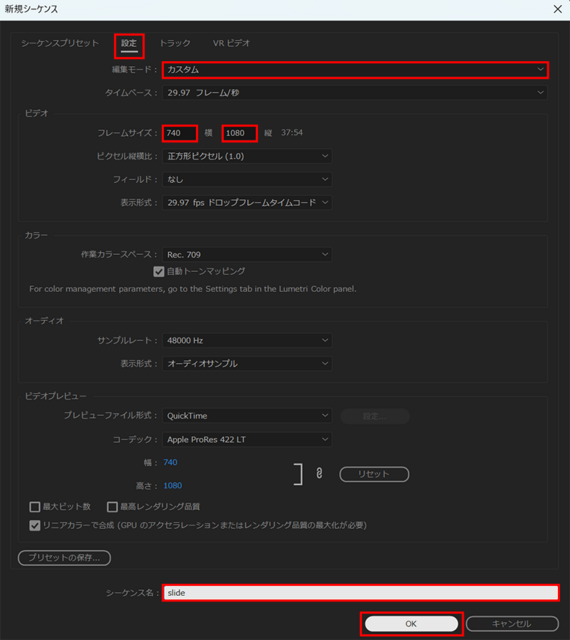Enable 最高レンダリング品質 checkbox
Screen dimensions: 570x640
coord(112,507)
